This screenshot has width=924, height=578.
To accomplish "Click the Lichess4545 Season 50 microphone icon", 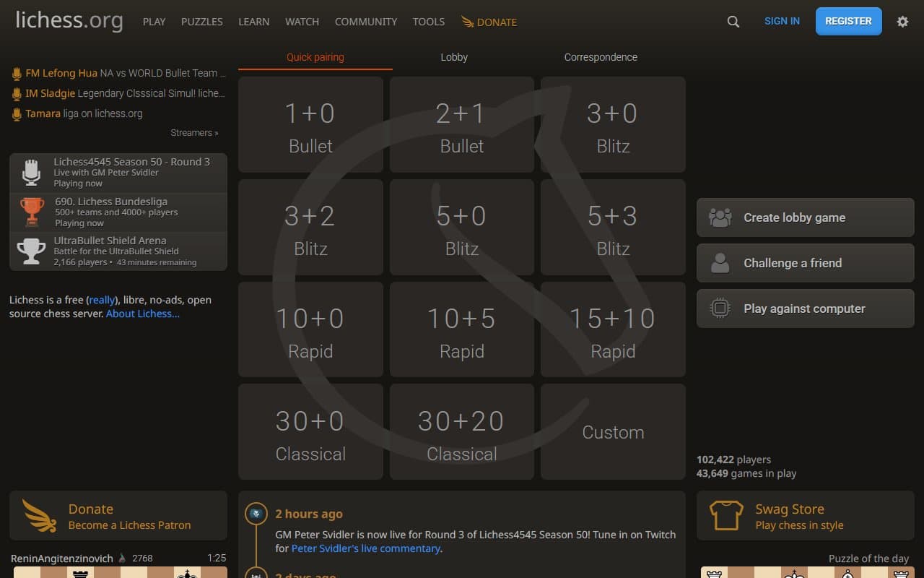I will (31, 172).
